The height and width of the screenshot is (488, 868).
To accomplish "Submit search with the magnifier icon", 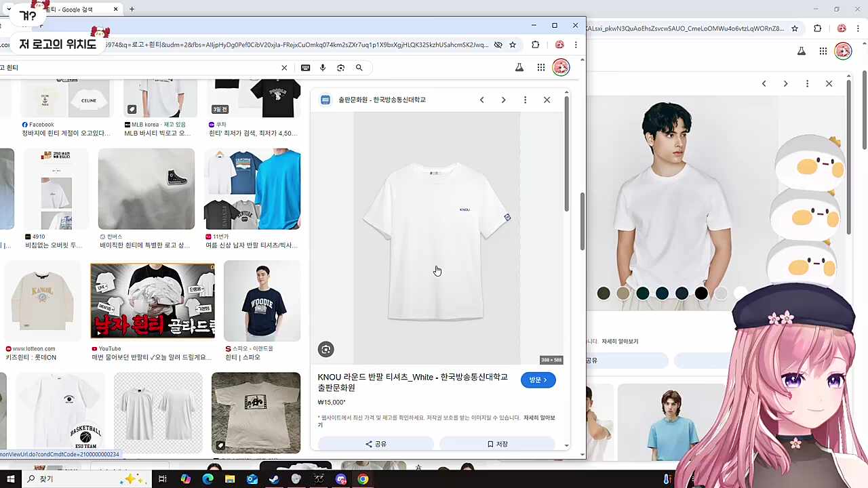I will tap(359, 68).
